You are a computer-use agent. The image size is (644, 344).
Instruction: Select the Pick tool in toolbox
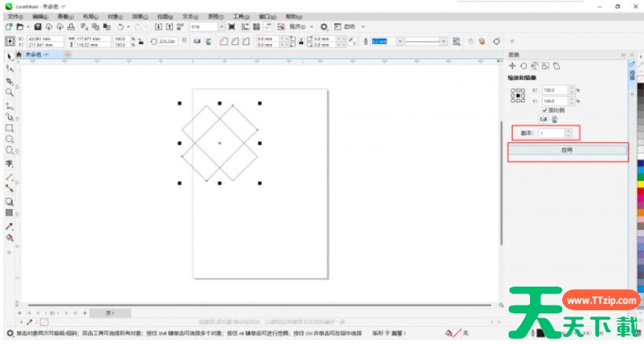[9, 57]
